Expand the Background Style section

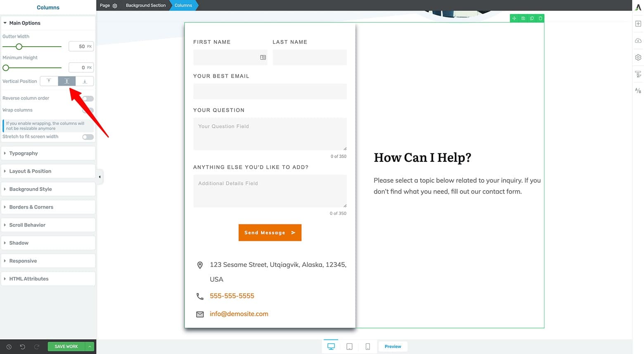click(31, 189)
